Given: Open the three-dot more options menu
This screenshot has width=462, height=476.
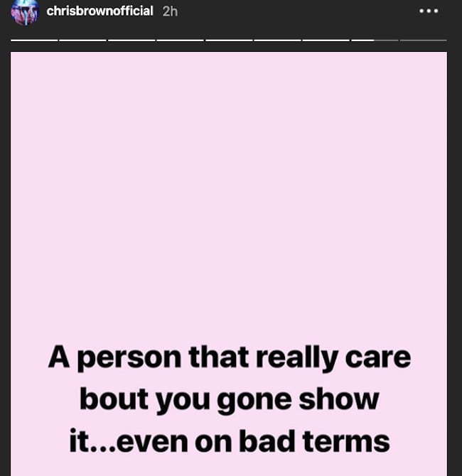Looking at the screenshot, I should tap(429, 11).
